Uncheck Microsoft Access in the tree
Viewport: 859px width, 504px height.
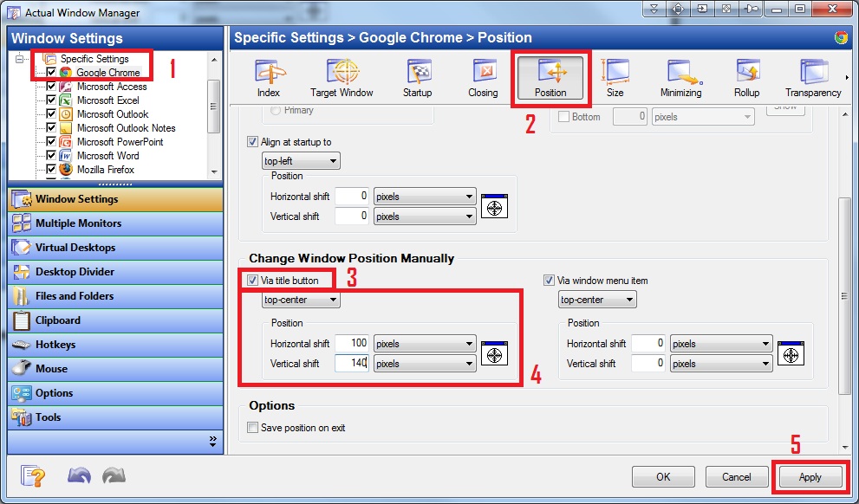click(51, 87)
